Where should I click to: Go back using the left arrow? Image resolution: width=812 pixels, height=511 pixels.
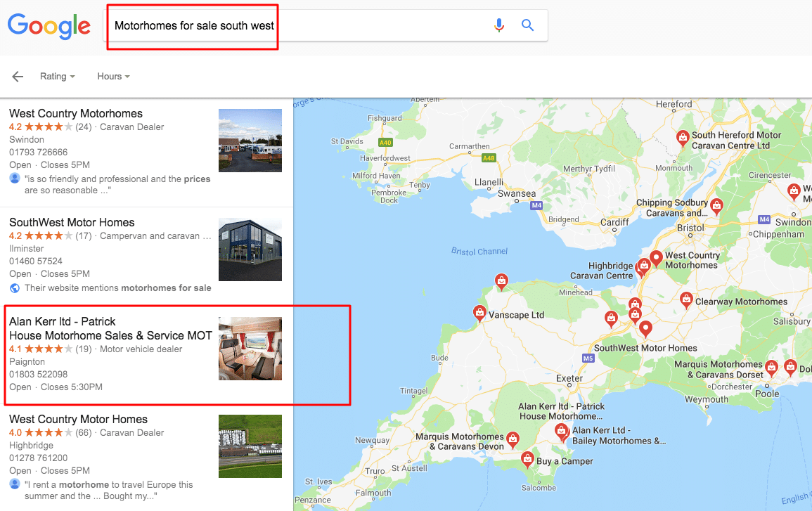(x=18, y=77)
